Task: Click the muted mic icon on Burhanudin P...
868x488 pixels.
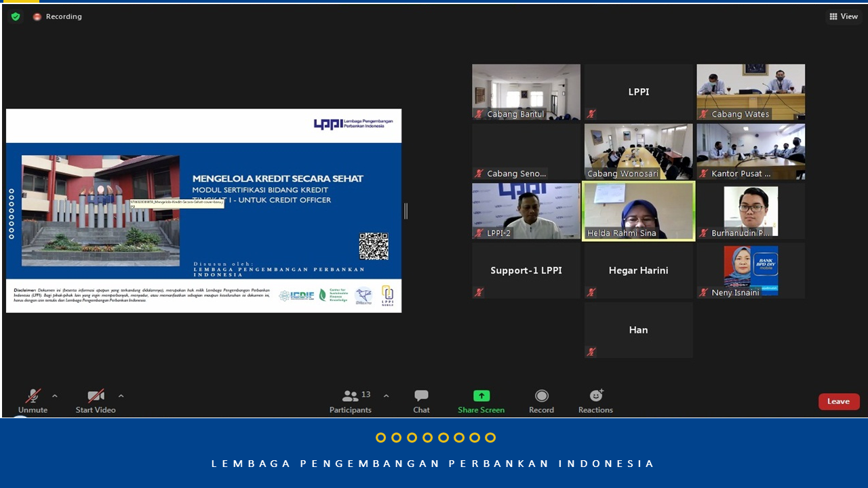Action: pyautogui.click(x=704, y=233)
